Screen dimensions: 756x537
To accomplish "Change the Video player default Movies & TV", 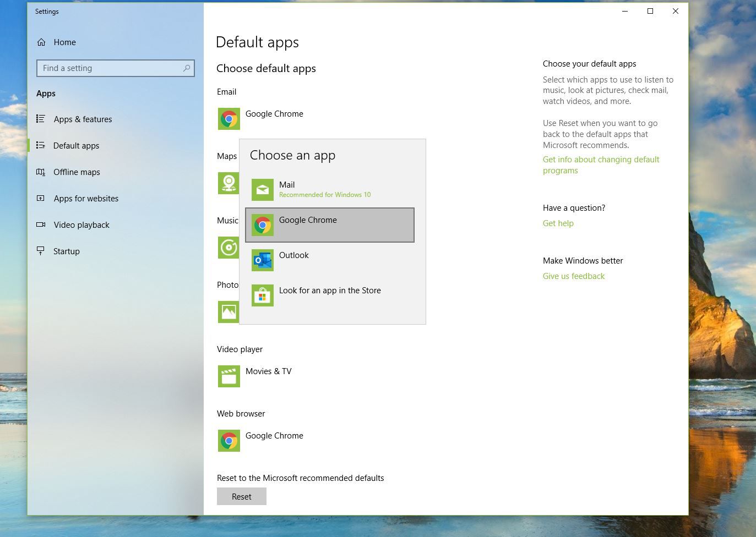I will [255, 376].
